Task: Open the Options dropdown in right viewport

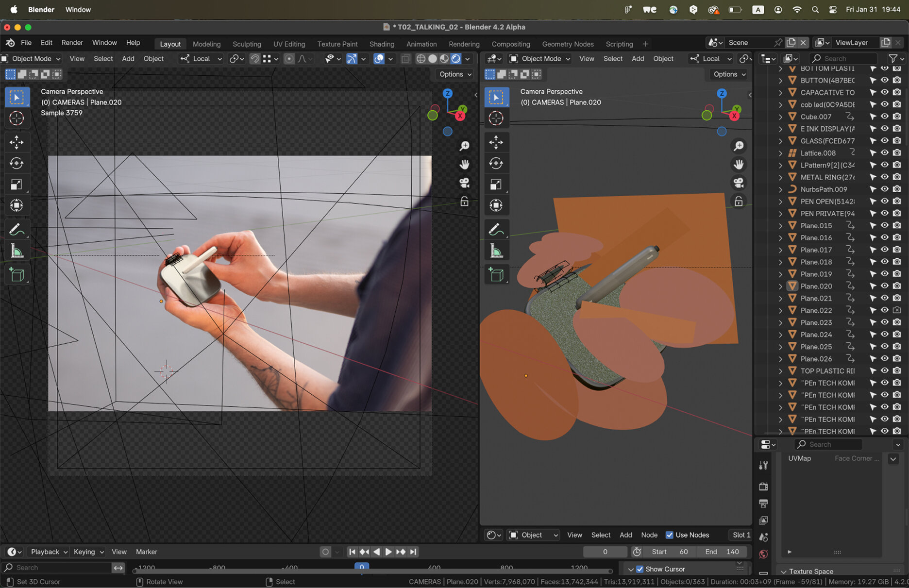Action: [x=729, y=74]
